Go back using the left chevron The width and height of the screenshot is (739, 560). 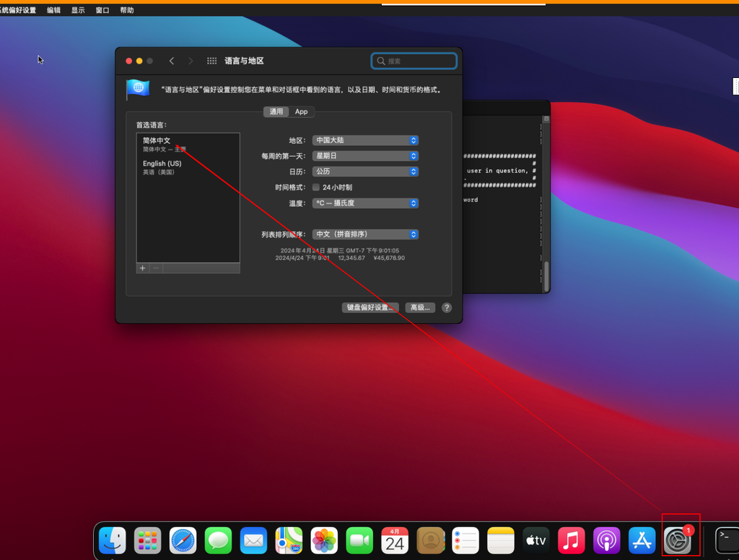click(172, 61)
